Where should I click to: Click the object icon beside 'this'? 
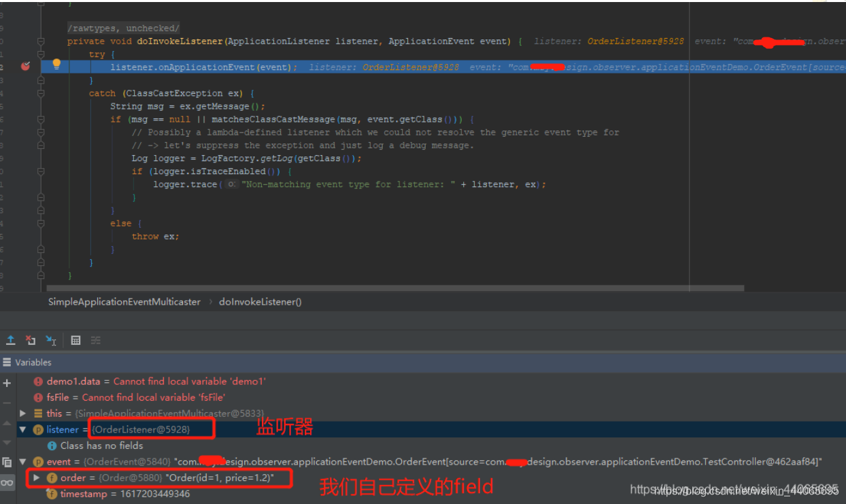pyautogui.click(x=38, y=414)
